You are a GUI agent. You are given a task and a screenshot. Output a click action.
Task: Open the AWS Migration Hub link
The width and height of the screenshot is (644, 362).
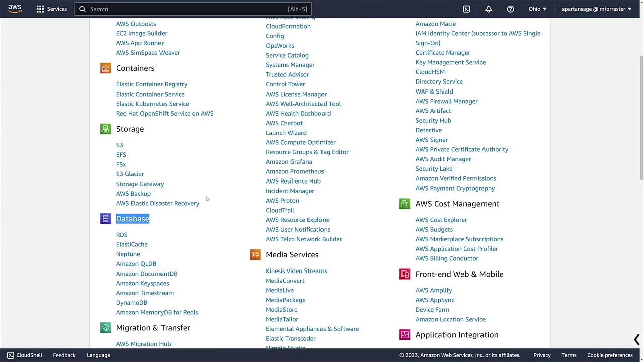(143, 344)
